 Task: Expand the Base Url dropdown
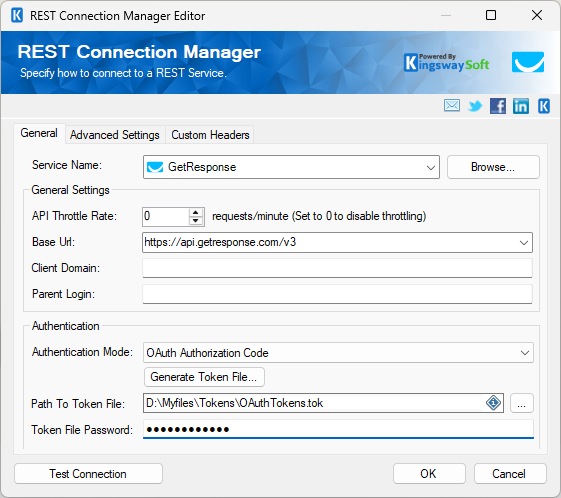(x=524, y=243)
